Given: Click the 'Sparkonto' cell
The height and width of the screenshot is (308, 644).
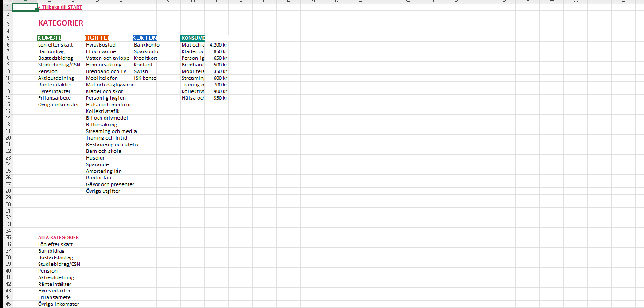Looking at the screenshot, I should point(146,51).
